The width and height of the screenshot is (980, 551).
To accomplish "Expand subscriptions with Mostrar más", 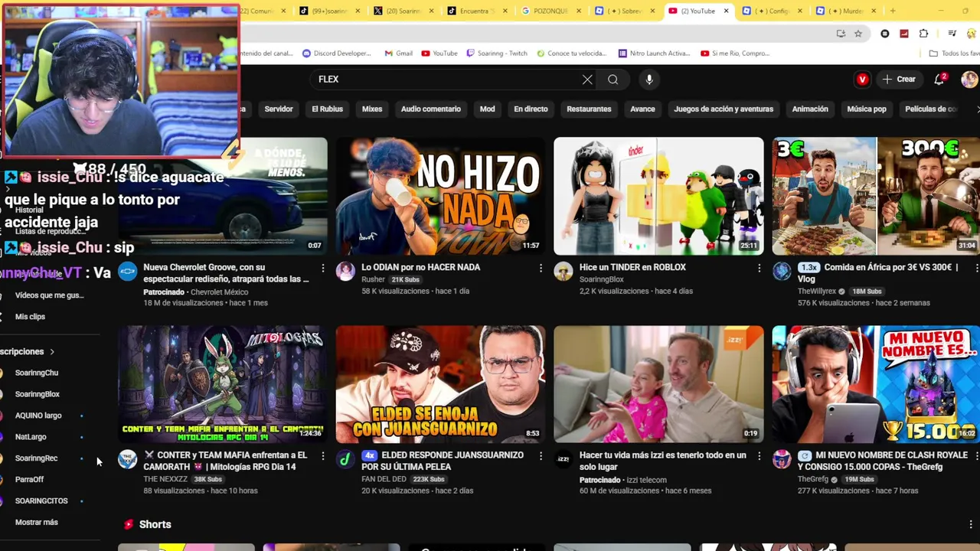I will (37, 522).
